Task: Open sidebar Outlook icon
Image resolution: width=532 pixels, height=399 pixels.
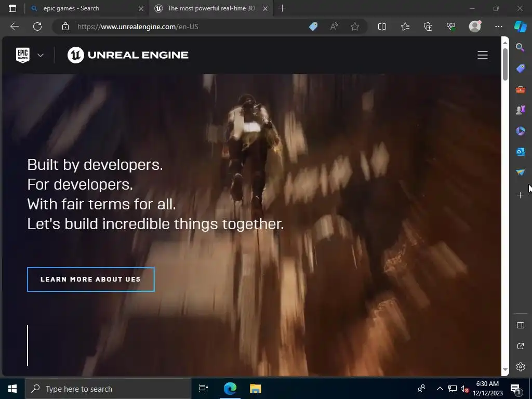Action: click(520, 152)
